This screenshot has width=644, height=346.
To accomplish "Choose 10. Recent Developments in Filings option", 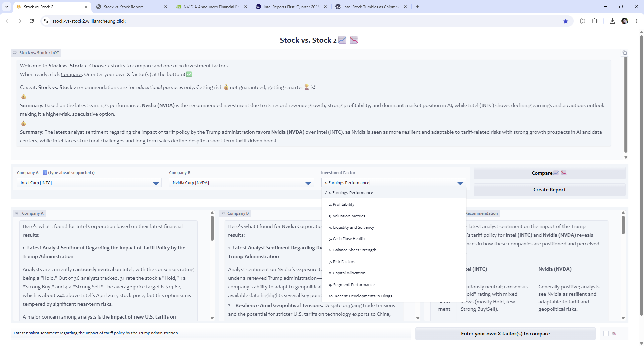I will (x=394, y=296).
